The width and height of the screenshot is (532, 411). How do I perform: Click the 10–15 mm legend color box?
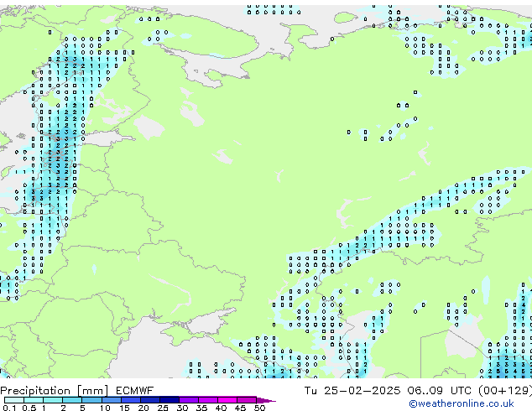tap(112, 400)
